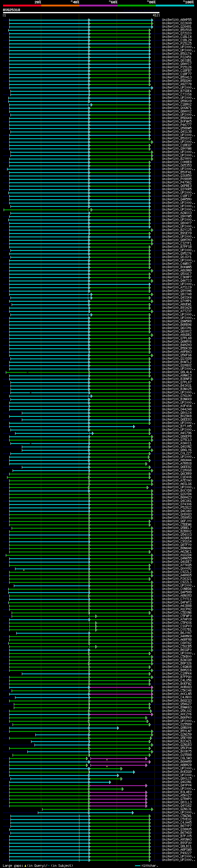Click the purple ~60% identity legend swatch

98,6
